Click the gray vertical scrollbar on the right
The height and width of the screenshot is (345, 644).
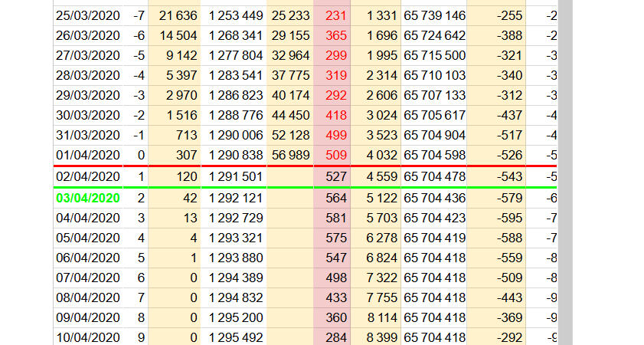[x=565, y=172]
